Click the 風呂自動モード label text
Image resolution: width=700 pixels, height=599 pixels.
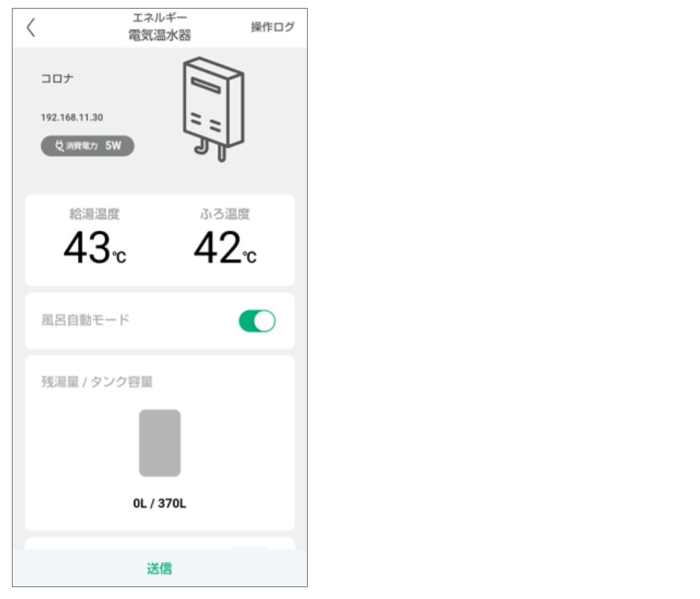[85, 320]
